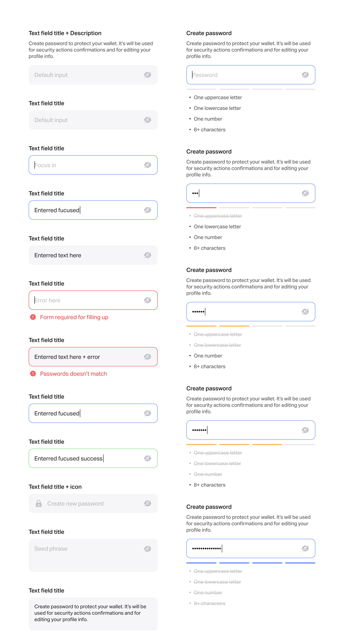The image size is (344, 644).
Task: Show password in the top Password field
Action: [305, 75]
